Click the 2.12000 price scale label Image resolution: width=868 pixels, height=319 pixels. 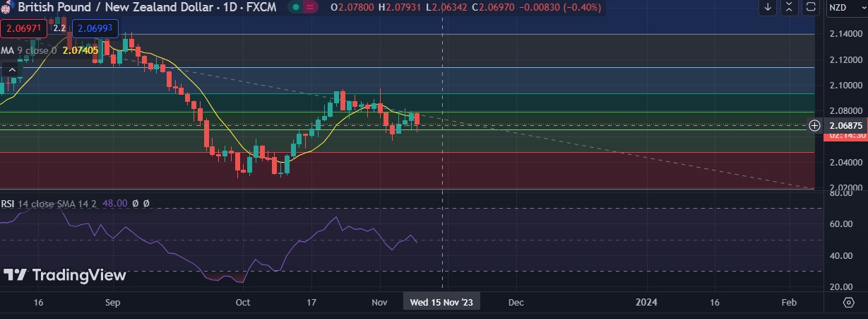845,60
